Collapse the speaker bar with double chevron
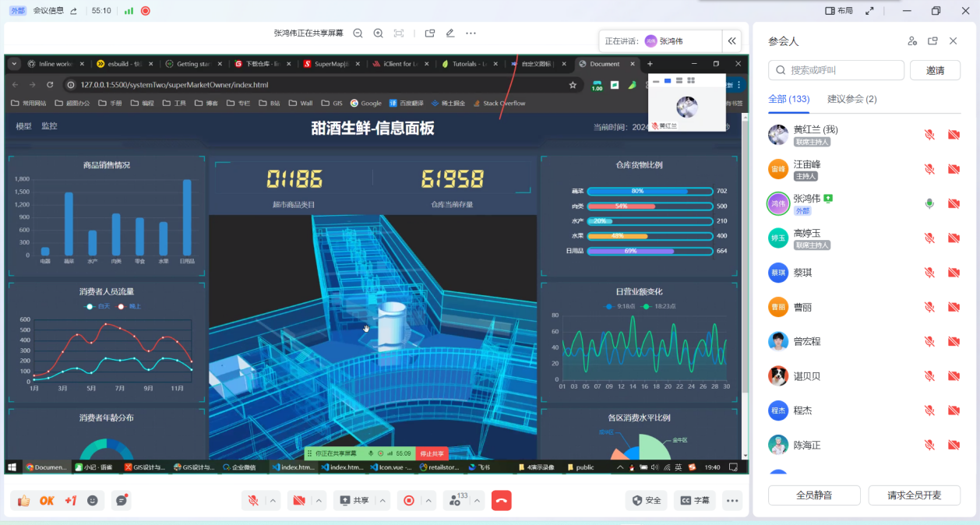Screen dimensions: 980x525 732,41
